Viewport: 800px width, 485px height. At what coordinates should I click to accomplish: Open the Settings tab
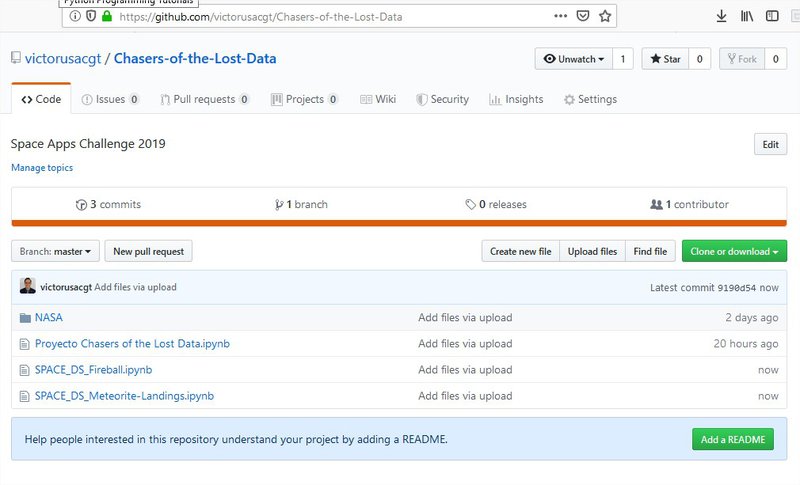tap(590, 100)
